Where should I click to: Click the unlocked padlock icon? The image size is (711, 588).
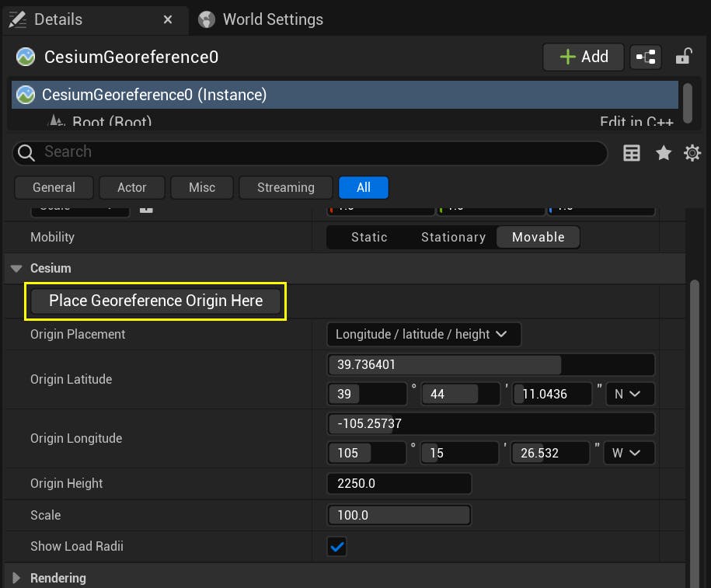683,56
